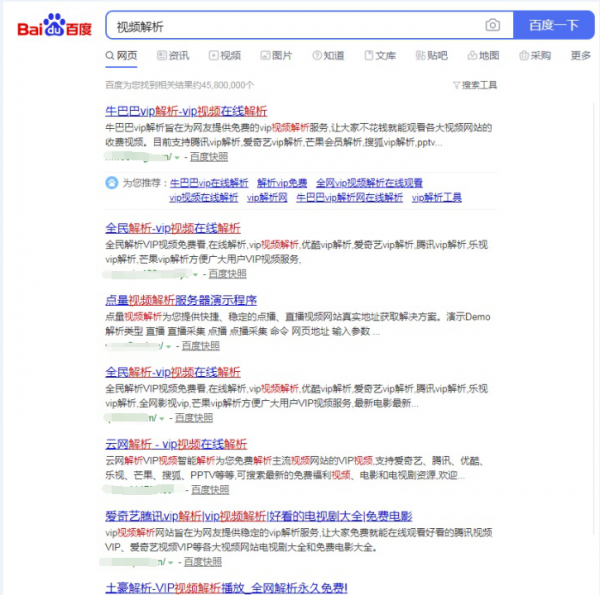Open camera image search in search box
The height and width of the screenshot is (595, 600).
pos(492,25)
